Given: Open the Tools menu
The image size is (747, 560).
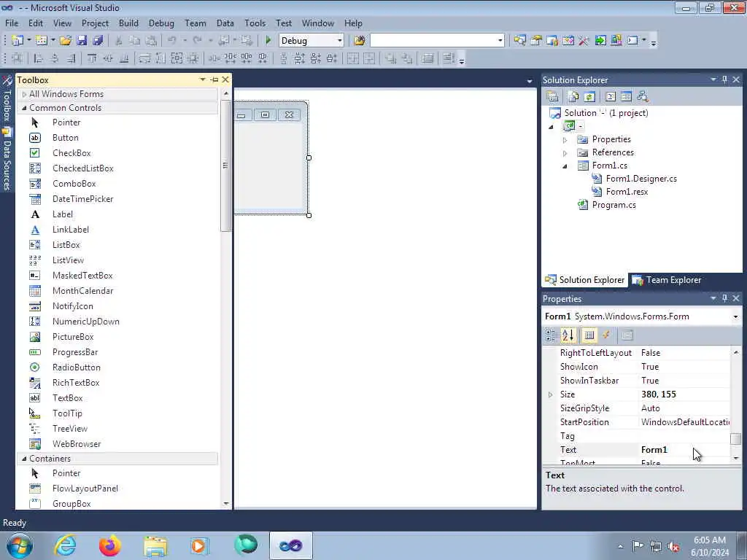Looking at the screenshot, I should pyautogui.click(x=255, y=23).
